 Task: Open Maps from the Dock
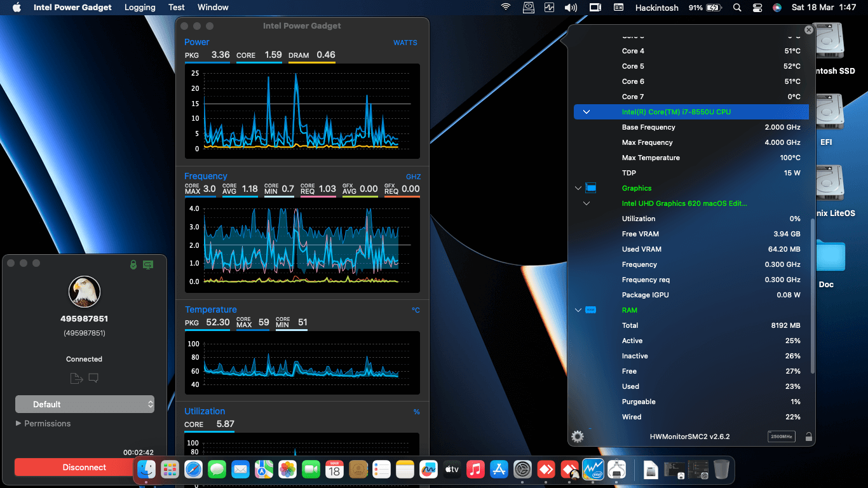coord(264,470)
